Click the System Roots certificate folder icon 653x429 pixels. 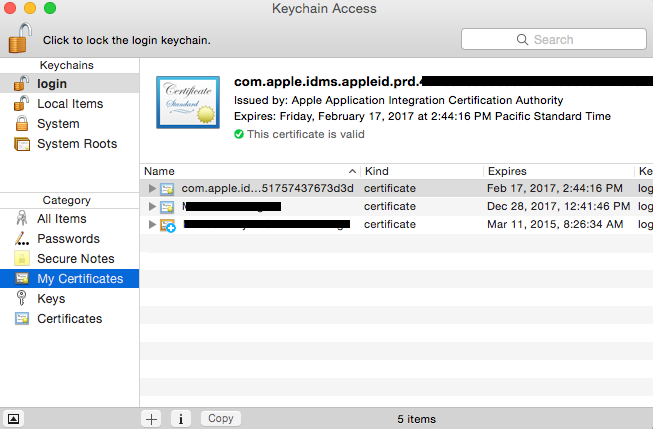[22, 144]
